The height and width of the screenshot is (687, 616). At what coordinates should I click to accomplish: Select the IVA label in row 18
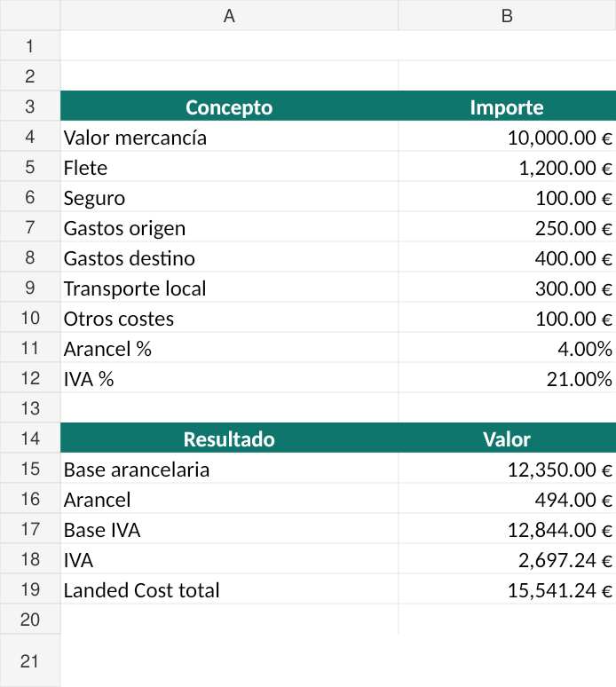(229, 559)
